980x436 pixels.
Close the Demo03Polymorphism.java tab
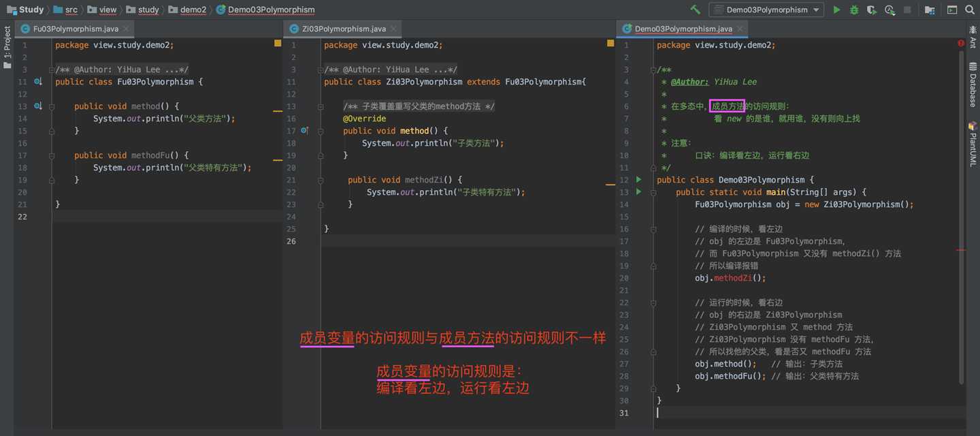coord(740,29)
